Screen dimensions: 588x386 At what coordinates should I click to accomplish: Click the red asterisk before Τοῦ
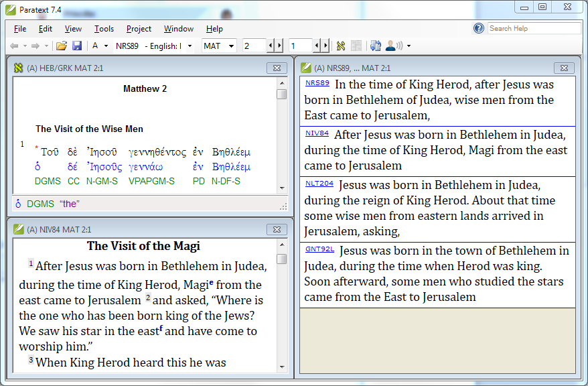coord(37,148)
